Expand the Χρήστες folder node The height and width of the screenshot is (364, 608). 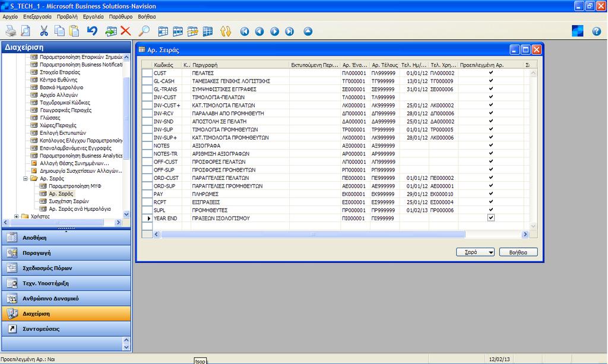pos(16,216)
